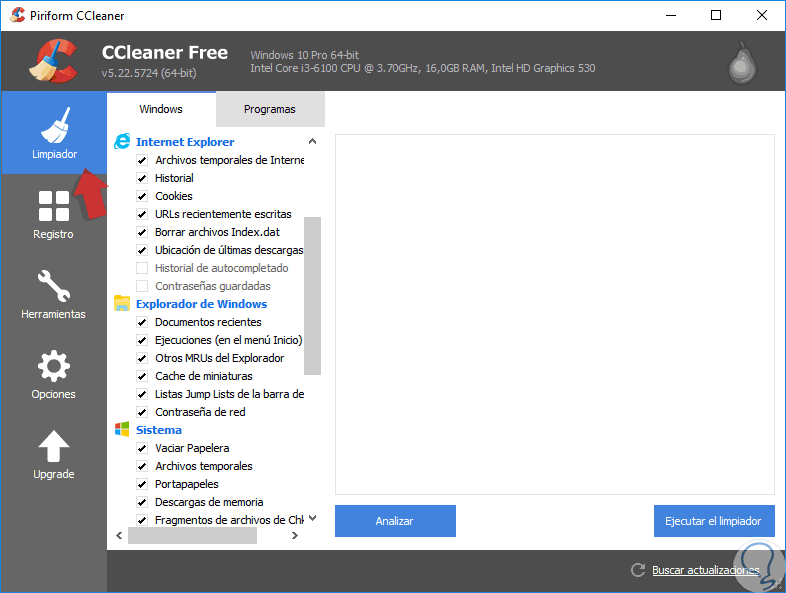Screen dimensions: 786x593
Task: Enable Contraseñas guardadas checkbox
Action: [x=142, y=286]
